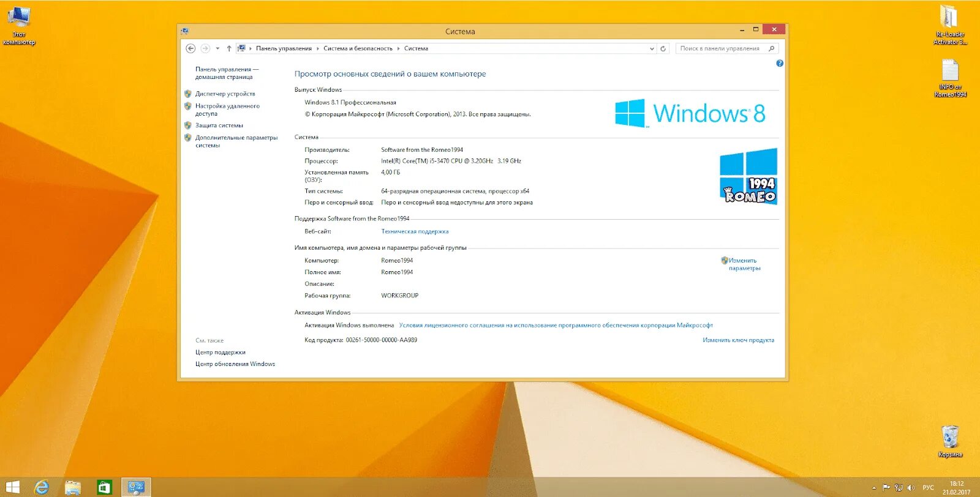The image size is (980, 497).
Task: Refresh the address bar
Action: click(663, 48)
